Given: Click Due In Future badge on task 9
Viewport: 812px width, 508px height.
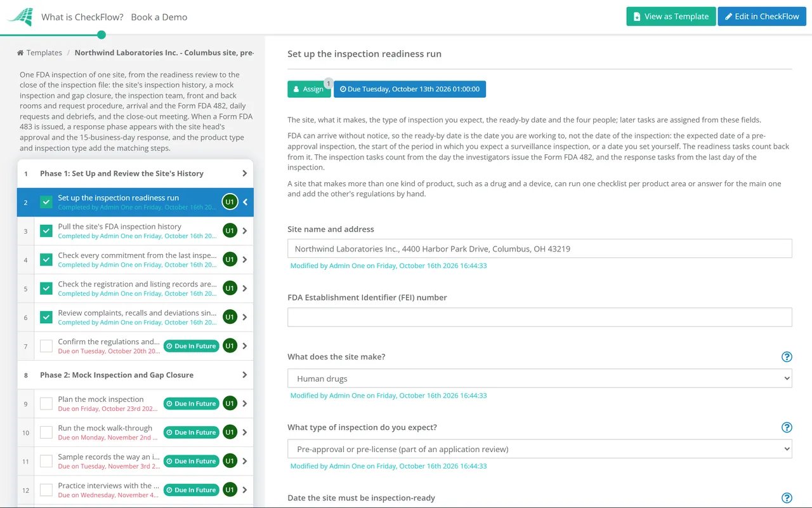Looking at the screenshot, I should coord(191,403).
